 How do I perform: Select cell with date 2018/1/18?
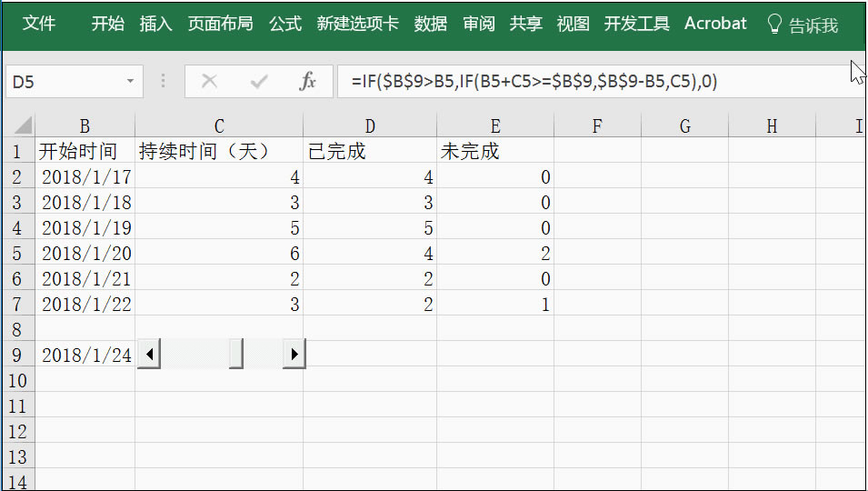85,202
